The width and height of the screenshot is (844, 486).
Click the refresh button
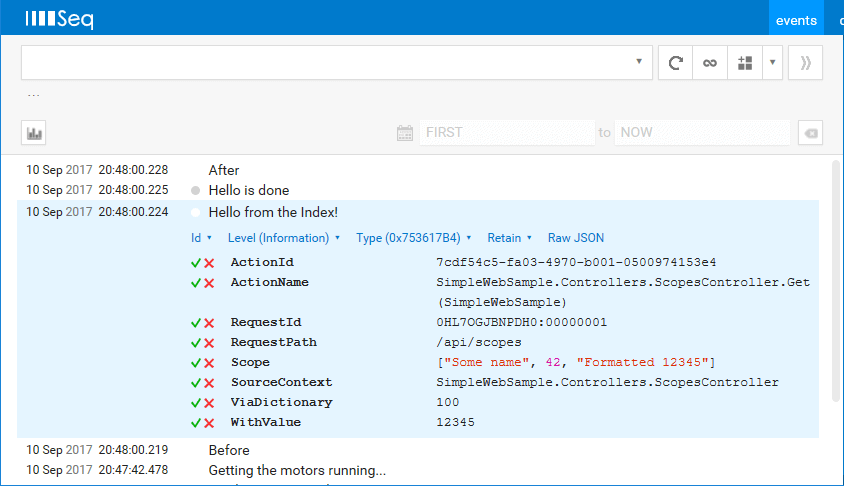[676, 63]
